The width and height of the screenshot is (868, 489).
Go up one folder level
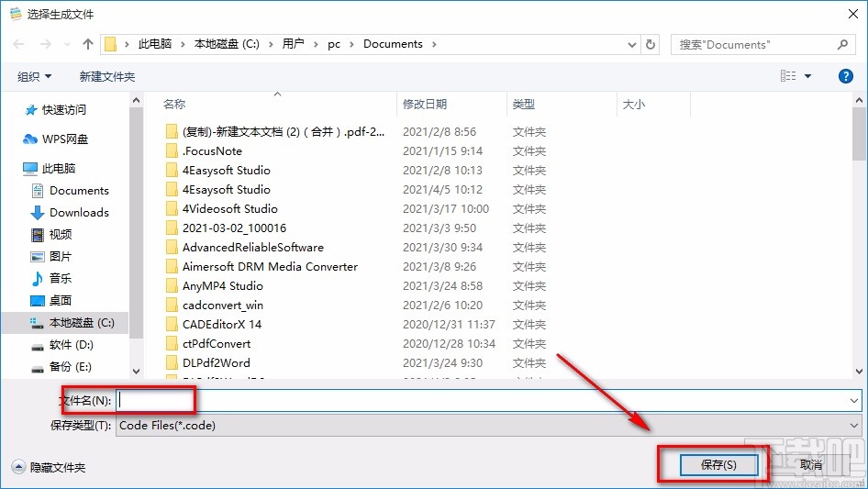(87, 44)
